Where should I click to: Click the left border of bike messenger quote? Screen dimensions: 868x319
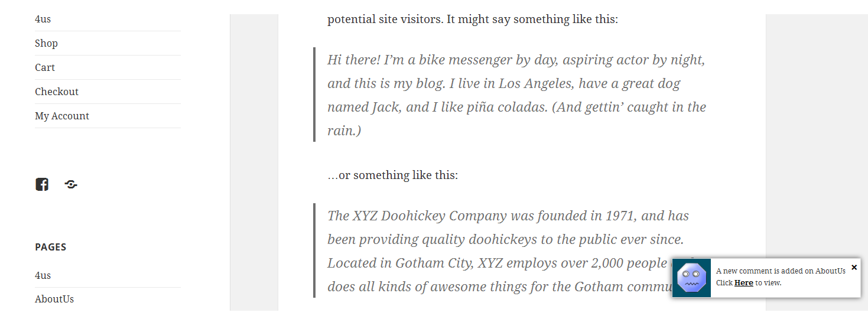(x=314, y=95)
